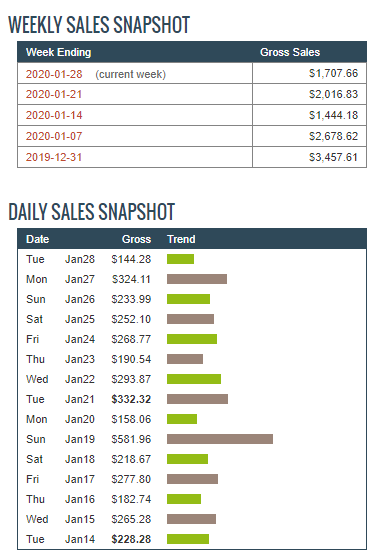Viewport: 389px width, 559px height.
Task: Select the bold $332.32 amount for Jan21
Action: click(131, 399)
